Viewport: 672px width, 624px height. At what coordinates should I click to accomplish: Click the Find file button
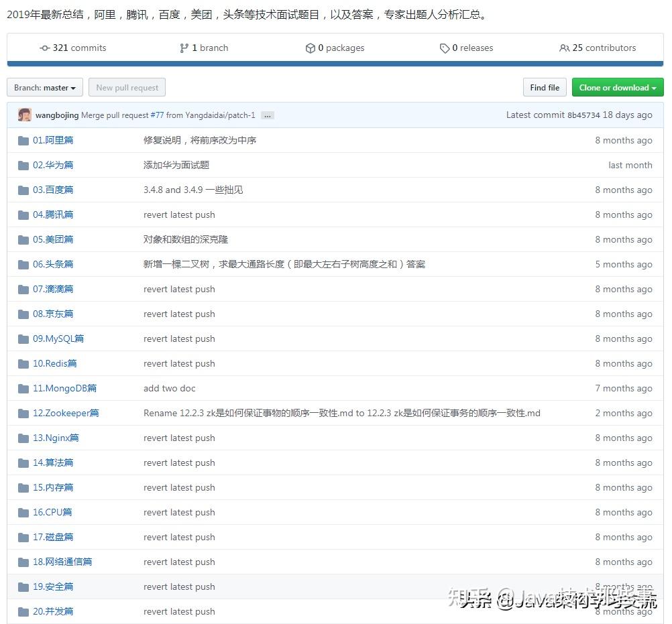(544, 87)
